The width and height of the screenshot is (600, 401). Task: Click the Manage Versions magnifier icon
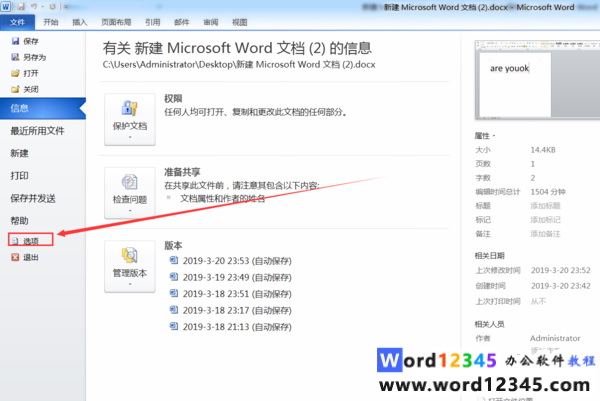coord(129,255)
